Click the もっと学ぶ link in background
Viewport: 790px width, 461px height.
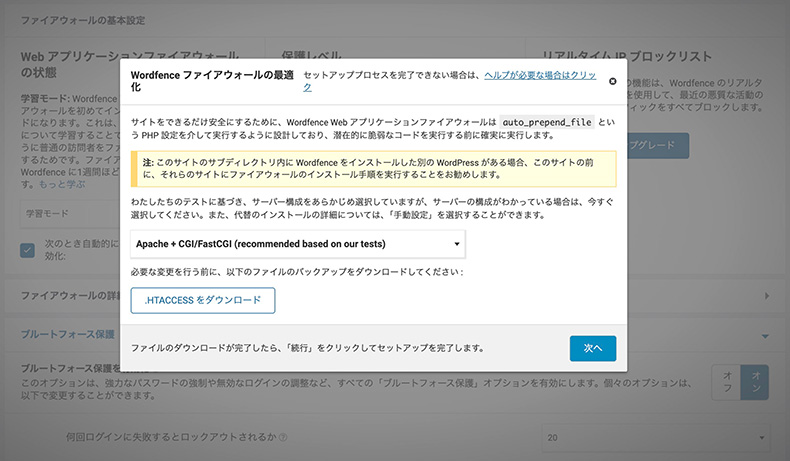click(x=62, y=184)
